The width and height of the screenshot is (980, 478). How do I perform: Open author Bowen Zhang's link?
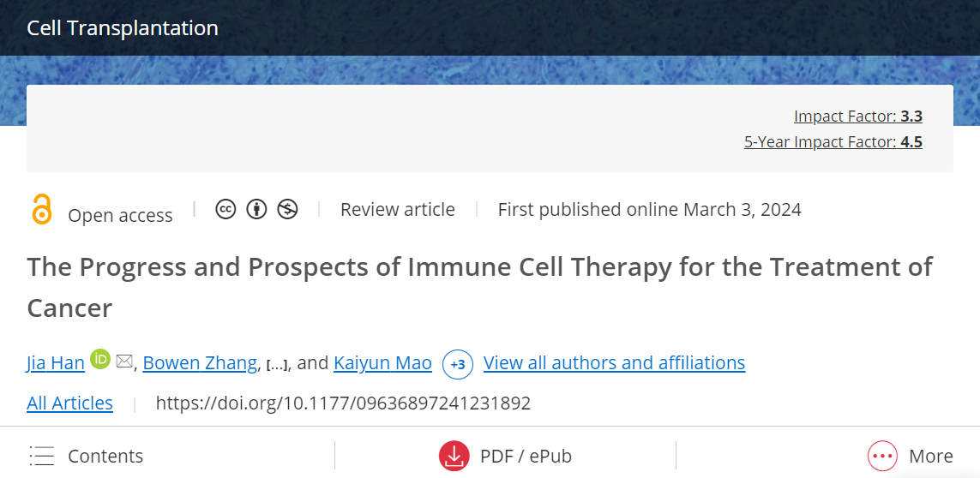(x=200, y=362)
